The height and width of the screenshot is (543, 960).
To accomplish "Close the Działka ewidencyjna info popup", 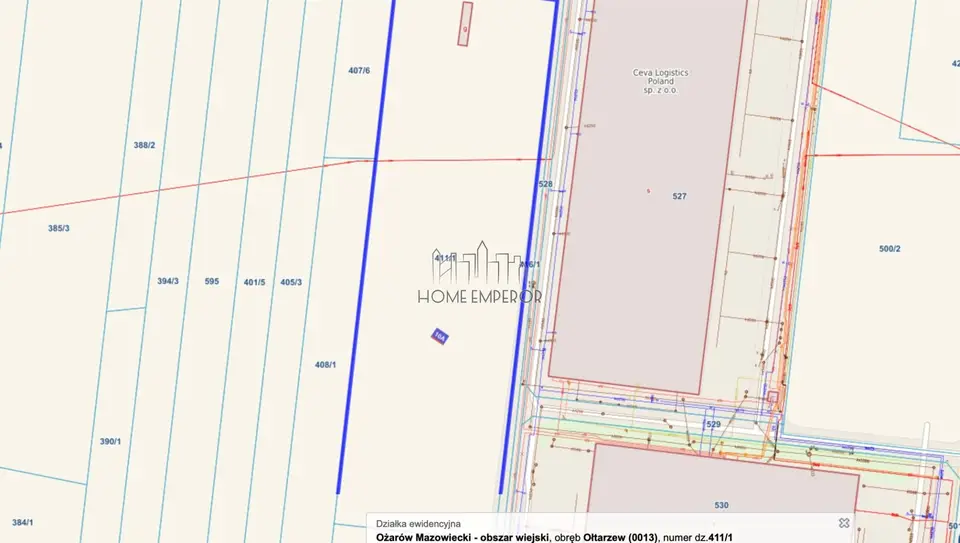I will tap(844, 522).
